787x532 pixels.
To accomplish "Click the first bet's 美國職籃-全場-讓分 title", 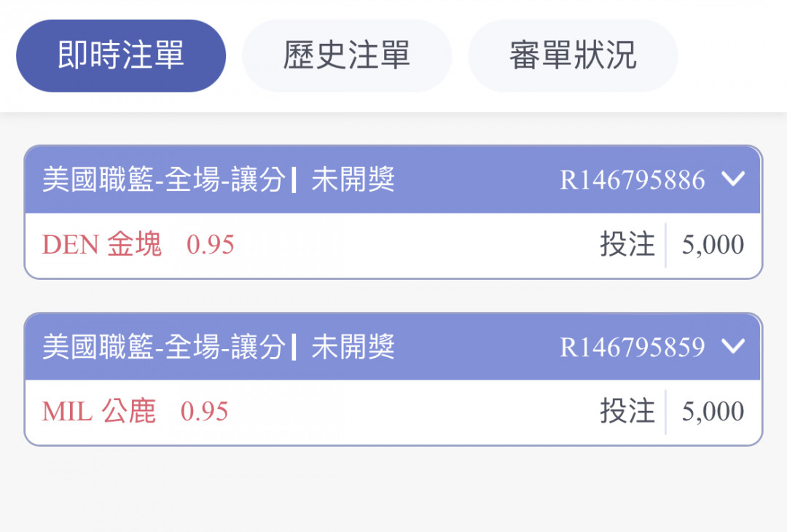I will (x=164, y=180).
